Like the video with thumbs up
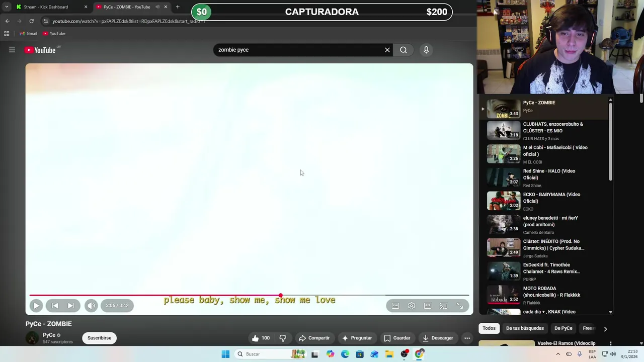The height and width of the screenshot is (362, 644). (x=261, y=338)
